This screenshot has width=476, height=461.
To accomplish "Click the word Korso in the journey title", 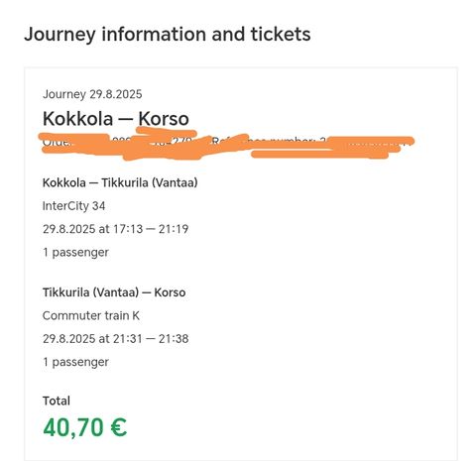I will (164, 118).
